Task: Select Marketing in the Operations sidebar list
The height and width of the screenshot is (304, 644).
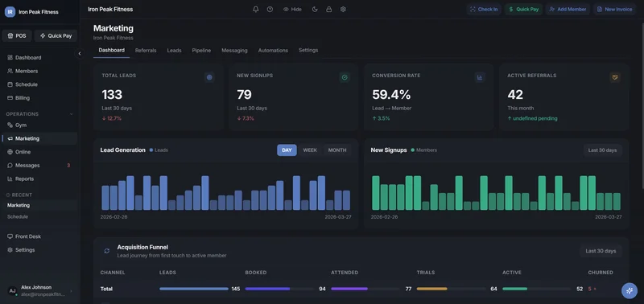Action: click(39, 138)
